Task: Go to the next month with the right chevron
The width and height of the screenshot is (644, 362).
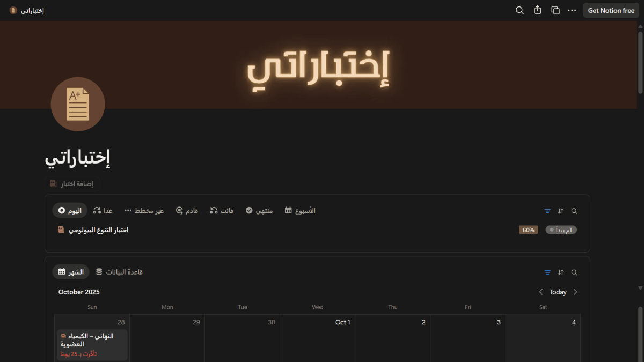Action: pos(575,292)
